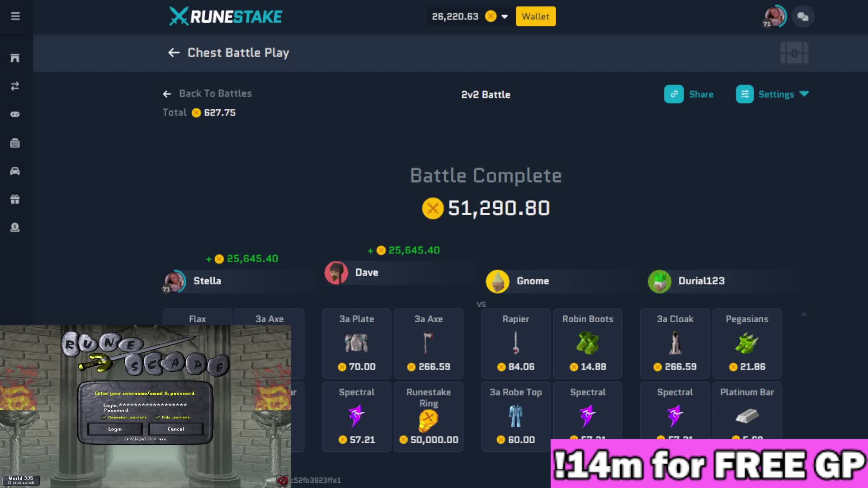The width and height of the screenshot is (868, 488).
Task: Click the gold coin next to balance
Action: pos(491,16)
